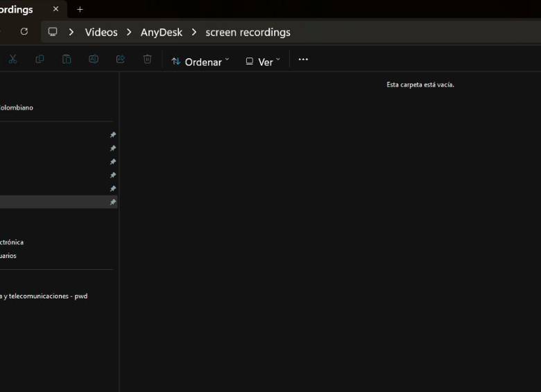Screen dimensions: 541x392
Task: Open a new tab with plus button
Action: [80, 9]
